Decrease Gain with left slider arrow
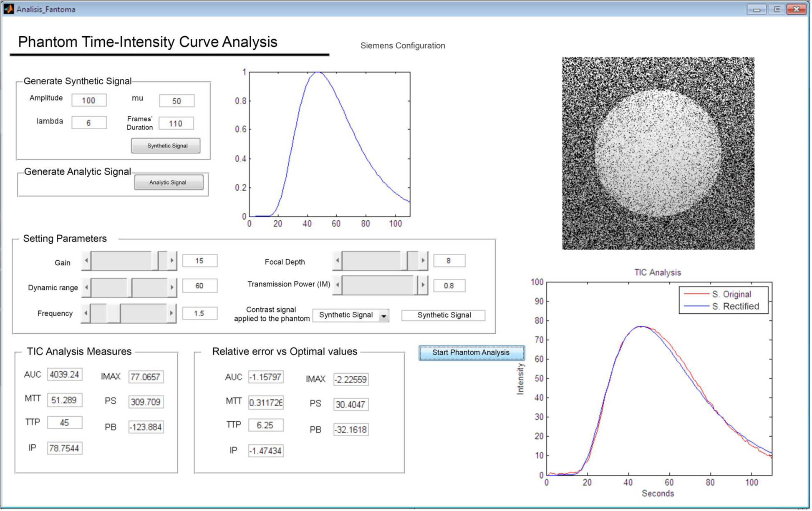The image size is (812, 511). point(86,261)
